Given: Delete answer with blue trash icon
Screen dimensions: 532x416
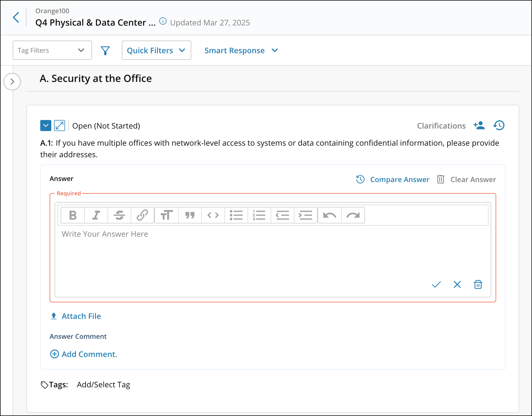Looking at the screenshot, I should (x=478, y=284).
